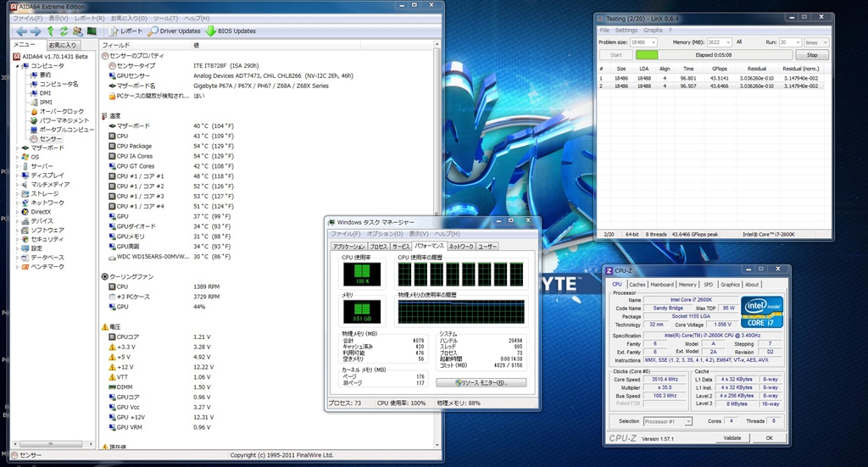Stop the running LinX test
Screen dimensions: 868x467
(811, 55)
